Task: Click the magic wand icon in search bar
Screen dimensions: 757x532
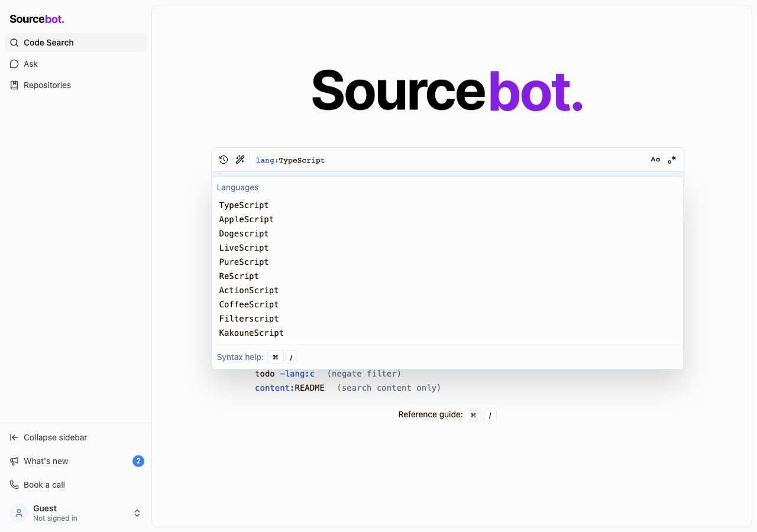Action: tap(240, 160)
